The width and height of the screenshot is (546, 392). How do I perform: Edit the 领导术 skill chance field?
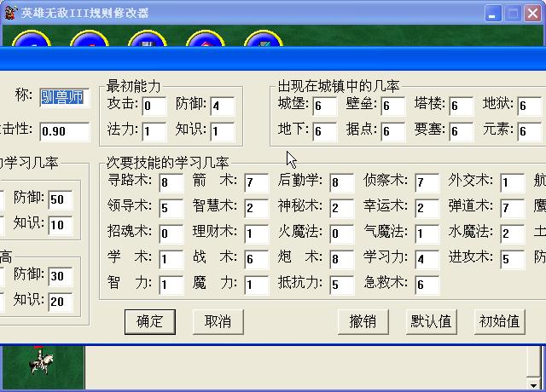pyautogui.click(x=171, y=208)
